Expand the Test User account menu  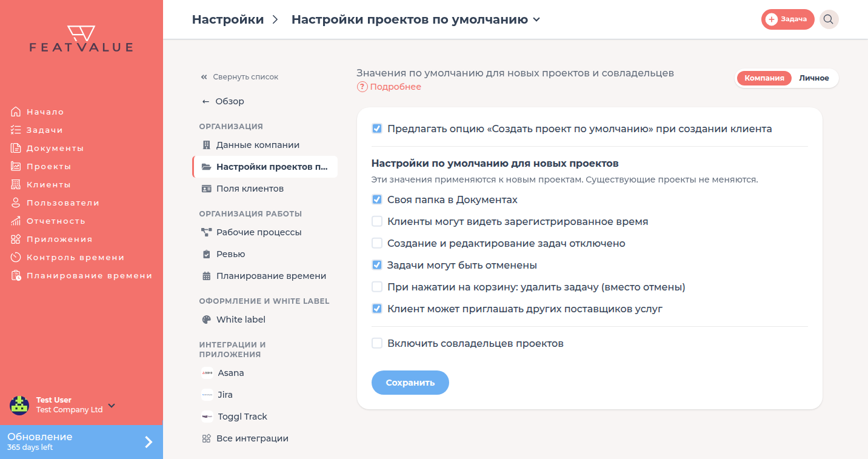pyautogui.click(x=112, y=406)
